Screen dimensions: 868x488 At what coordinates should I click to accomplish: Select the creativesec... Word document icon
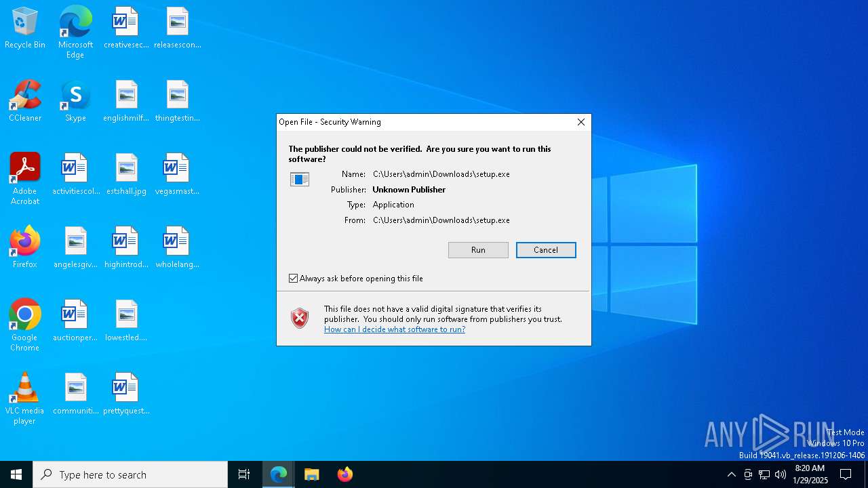click(x=126, y=28)
